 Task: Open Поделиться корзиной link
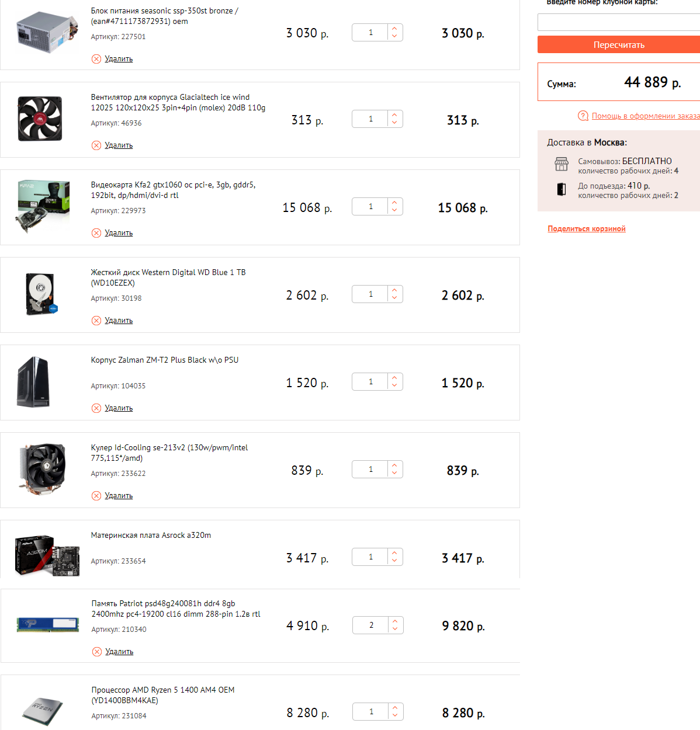click(587, 229)
